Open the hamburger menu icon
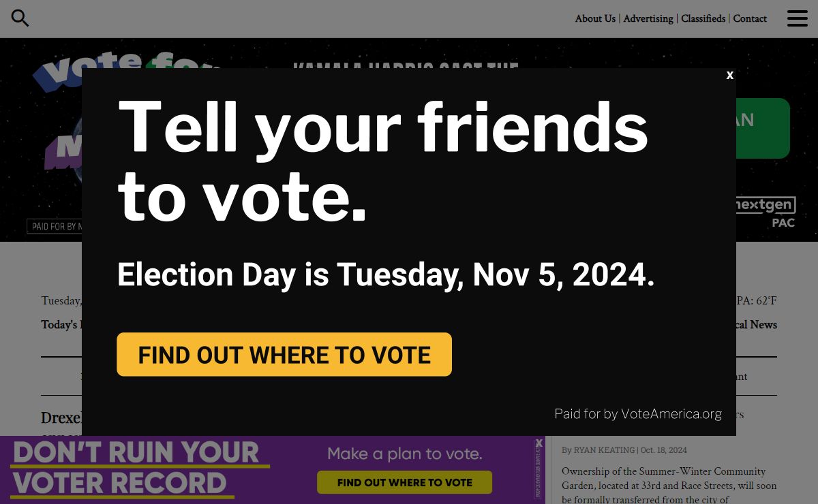This screenshot has height=504, width=818. pos(797,18)
